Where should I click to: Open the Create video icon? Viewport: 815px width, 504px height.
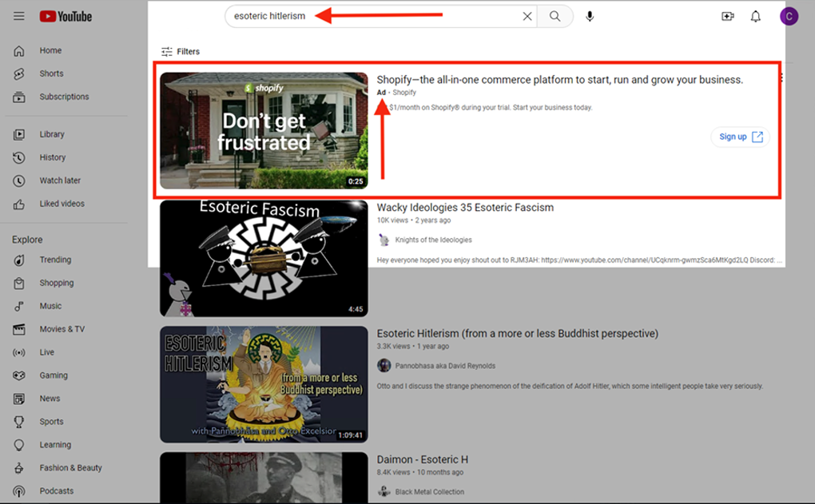tap(727, 16)
